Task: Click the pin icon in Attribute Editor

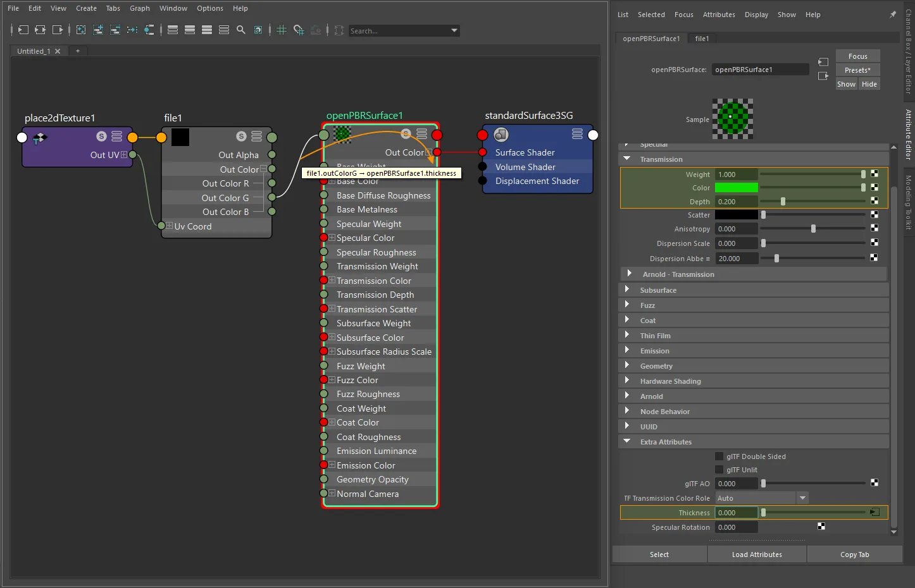Action: [893, 15]
